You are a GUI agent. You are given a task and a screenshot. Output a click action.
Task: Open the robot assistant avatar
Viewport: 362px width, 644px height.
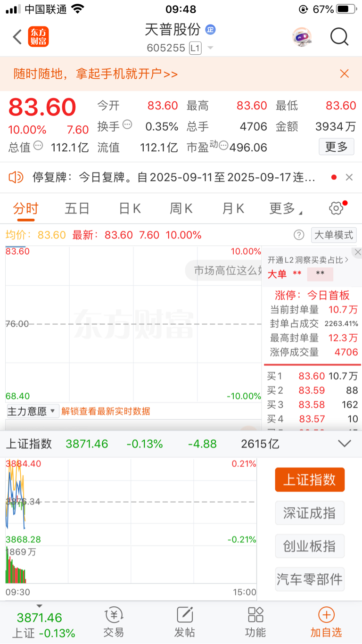click(302, 37)
